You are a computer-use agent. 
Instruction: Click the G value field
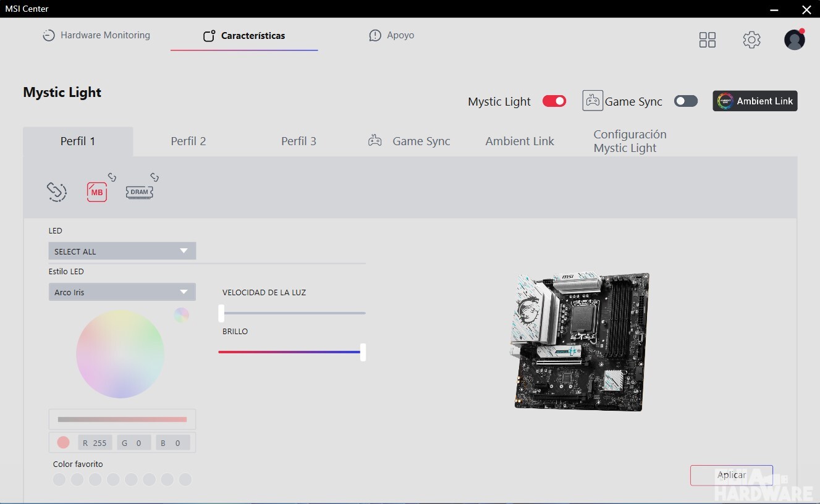(134, 443)
